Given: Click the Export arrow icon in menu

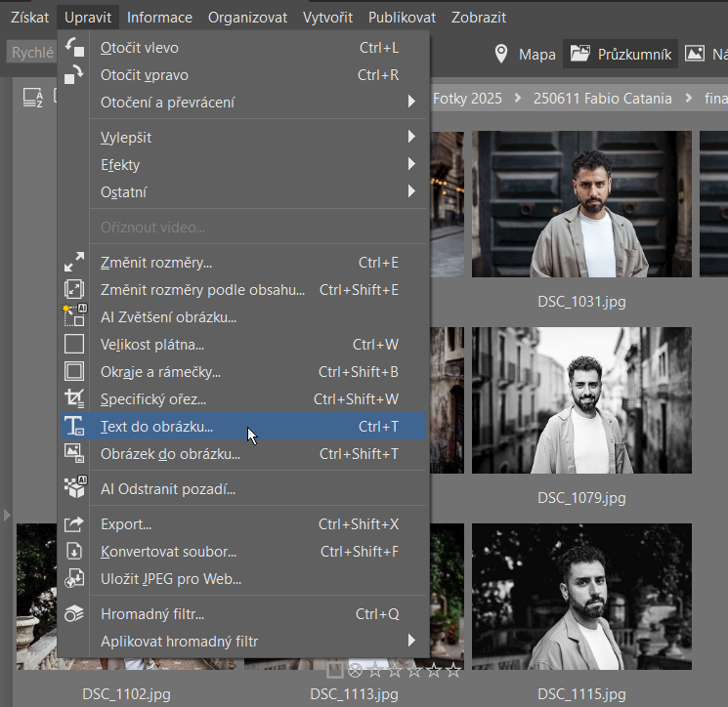Looking at the screenshot, I should [74, 524].
